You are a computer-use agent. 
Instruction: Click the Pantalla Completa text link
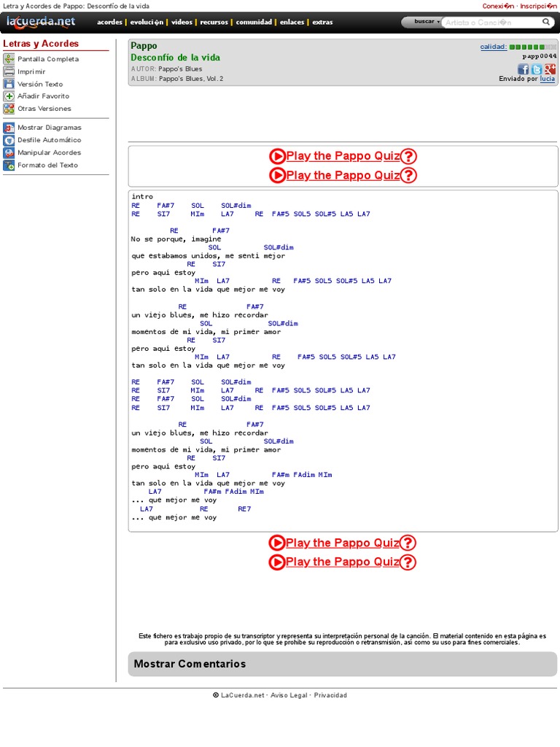(48, 59)
